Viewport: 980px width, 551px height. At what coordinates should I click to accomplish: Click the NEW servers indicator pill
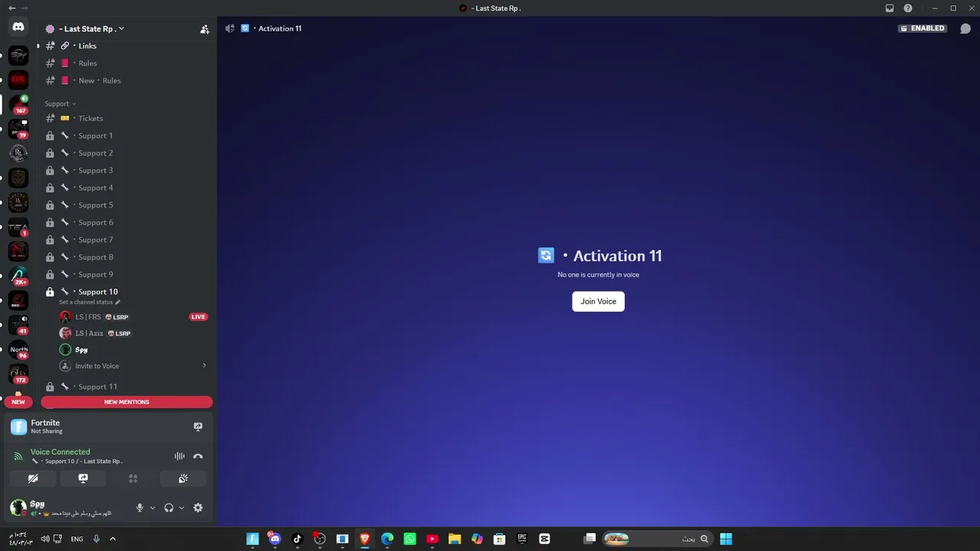point(18,402)
